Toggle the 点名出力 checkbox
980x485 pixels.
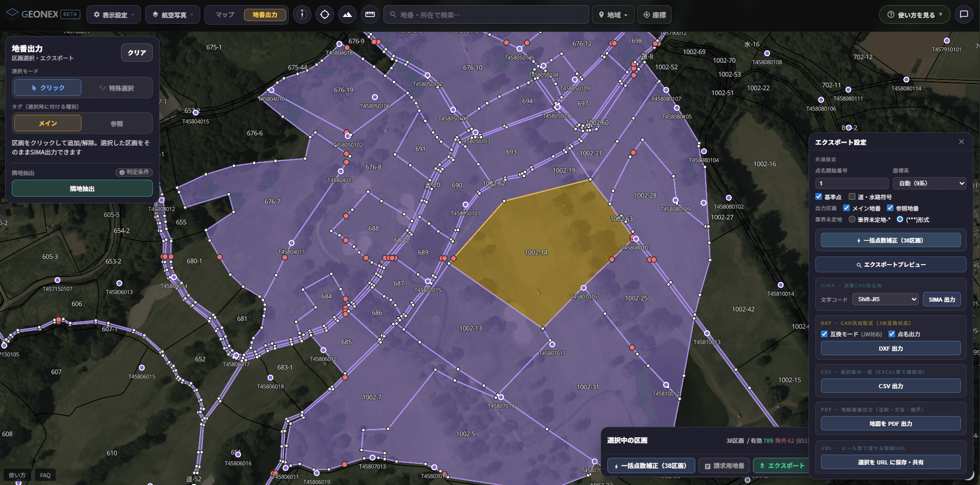[891, 334]
